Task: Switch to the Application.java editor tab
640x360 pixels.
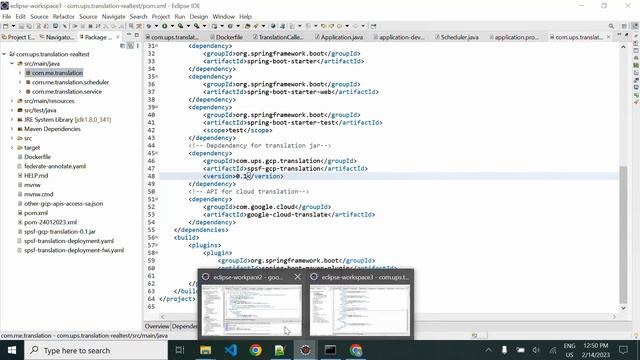Action: [x=339, y=37]
